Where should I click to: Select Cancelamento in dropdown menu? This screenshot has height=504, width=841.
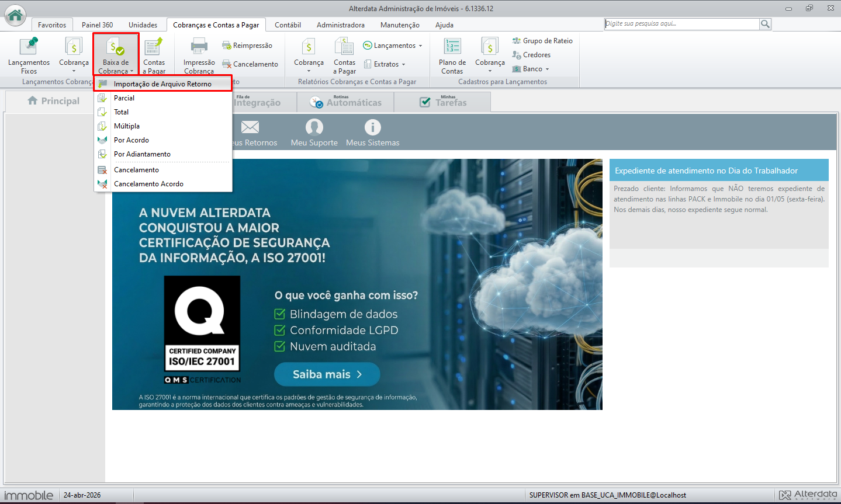pyautogui.click(x=163, y=170)
